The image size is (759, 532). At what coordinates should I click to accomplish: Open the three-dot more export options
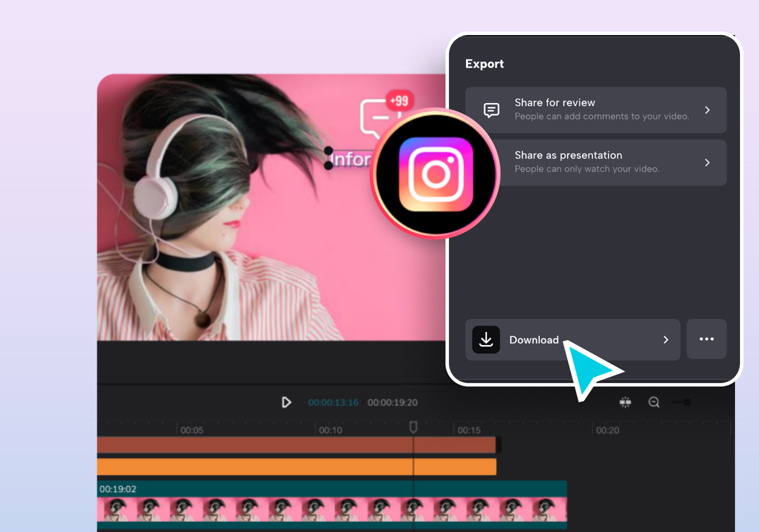[x=706, y=339]
